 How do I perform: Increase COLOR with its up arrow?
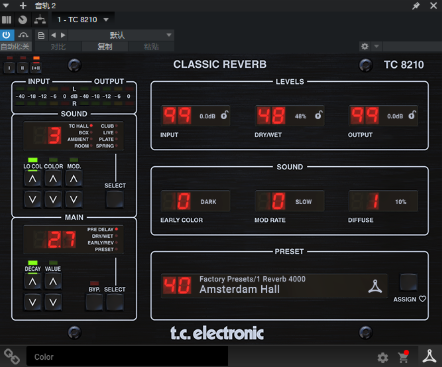53,179
